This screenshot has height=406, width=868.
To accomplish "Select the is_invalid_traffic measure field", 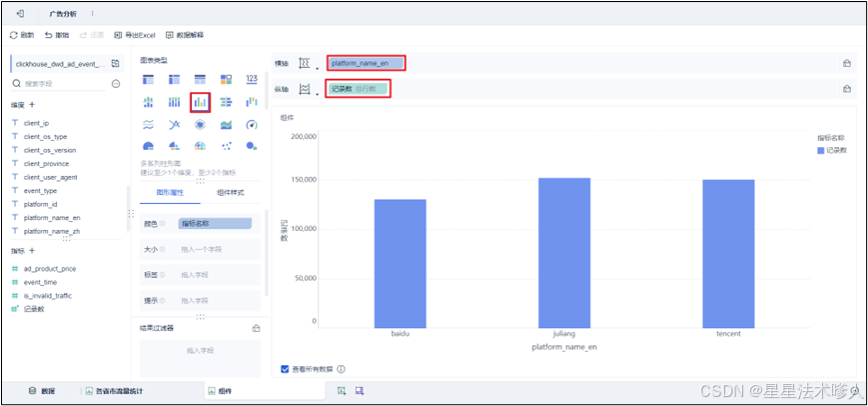I will click(x=48, y=296).
